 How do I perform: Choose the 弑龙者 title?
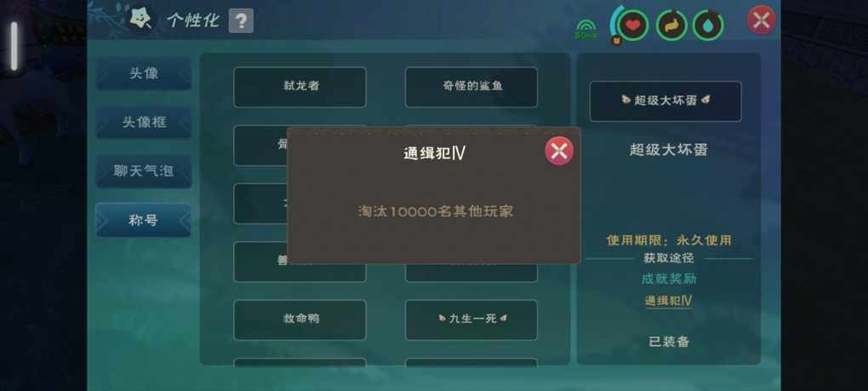click(300, 87)
